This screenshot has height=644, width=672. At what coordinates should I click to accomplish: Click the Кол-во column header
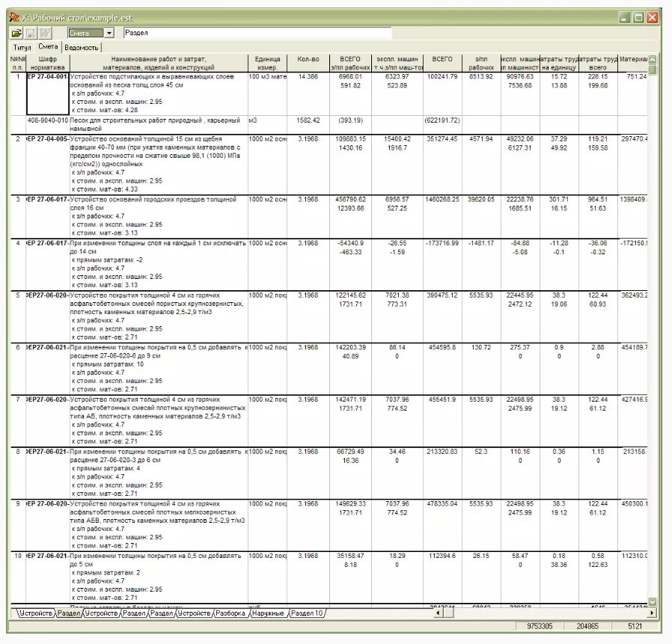[x=308, y=63]
